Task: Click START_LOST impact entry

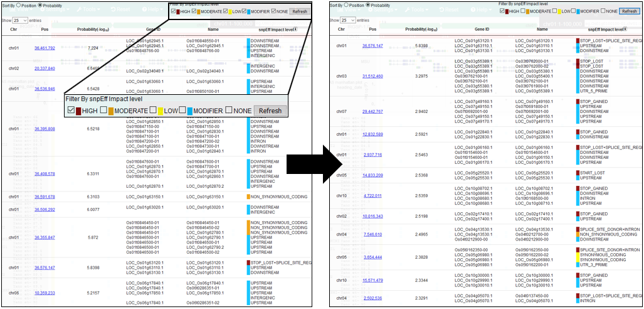Action: [x=592, y=173]
